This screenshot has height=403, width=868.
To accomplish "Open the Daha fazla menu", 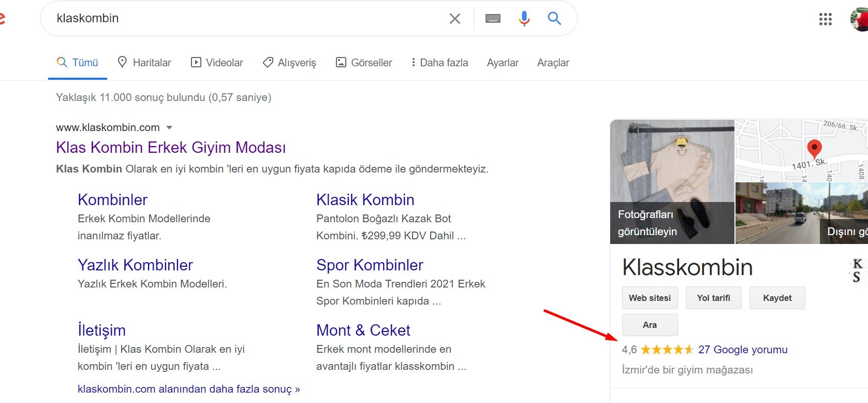I will tap(439, 63).
